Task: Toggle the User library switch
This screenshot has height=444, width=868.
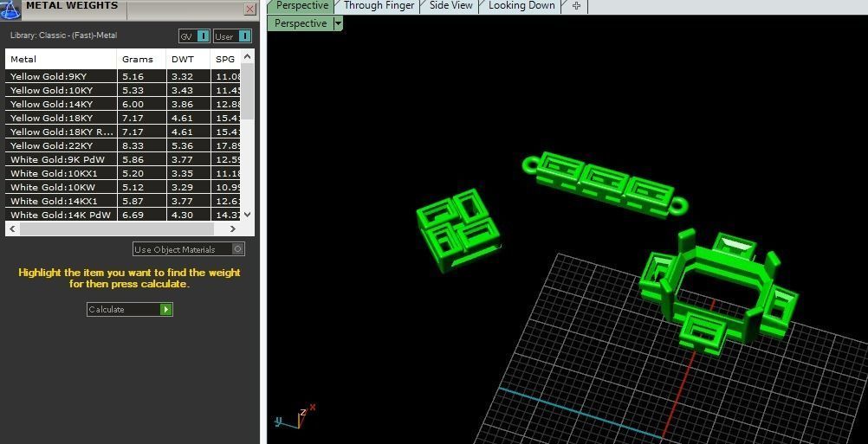Action: tap(232, 36)
